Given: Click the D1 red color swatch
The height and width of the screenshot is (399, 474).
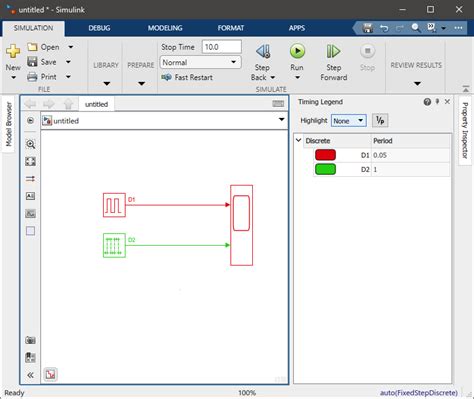Looking at the screenshot, I should 325,155.
